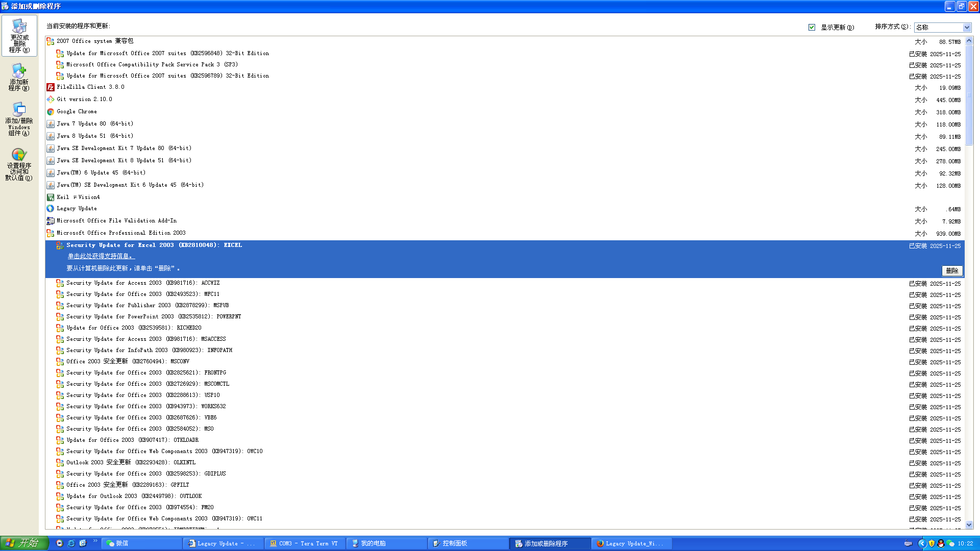This screenshot has height=551, width=980.
Task: Click the Remove button for Excel update
Action: (952, 271)
